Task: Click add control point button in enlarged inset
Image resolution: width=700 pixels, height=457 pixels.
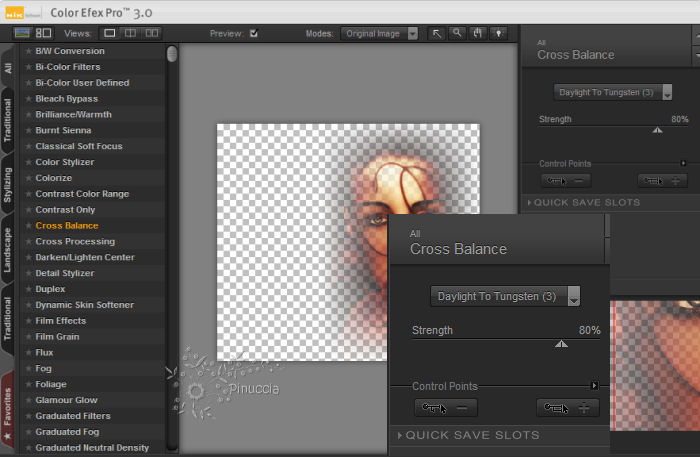Action: click(x=567, y=408)
